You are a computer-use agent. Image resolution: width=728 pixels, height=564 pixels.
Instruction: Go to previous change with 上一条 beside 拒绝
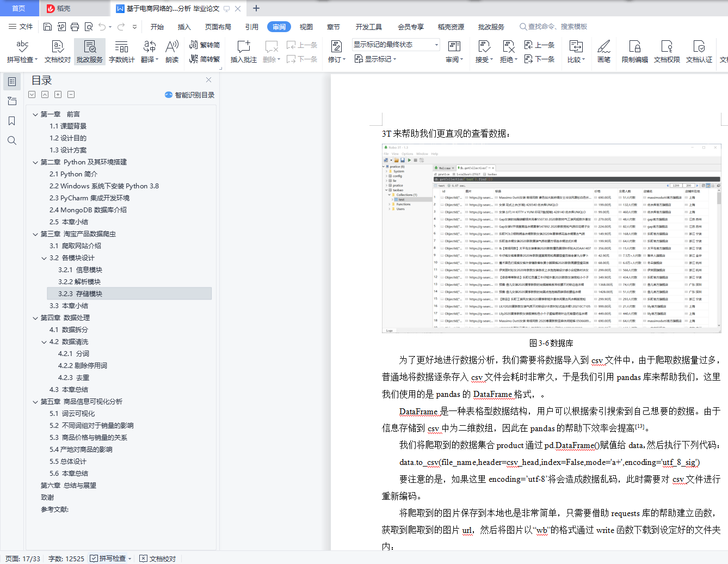click(539, 45)
